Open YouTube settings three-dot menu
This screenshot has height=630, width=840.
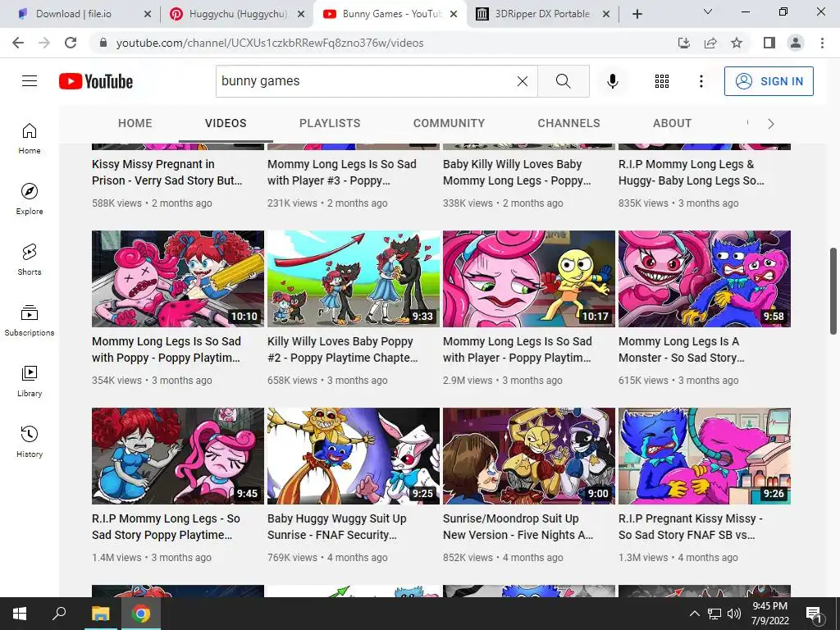pyautogui.click(x=701, y=81)
